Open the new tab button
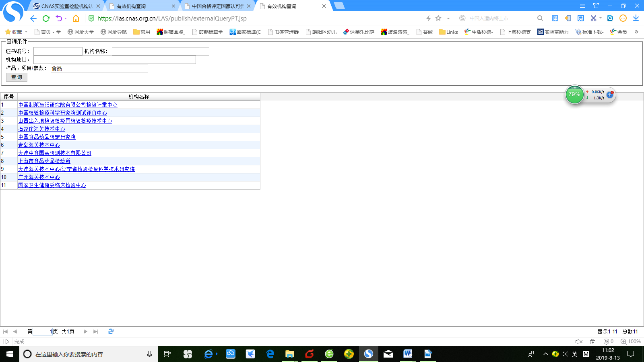This screenshot has width=644, height=362. point(339,6)
